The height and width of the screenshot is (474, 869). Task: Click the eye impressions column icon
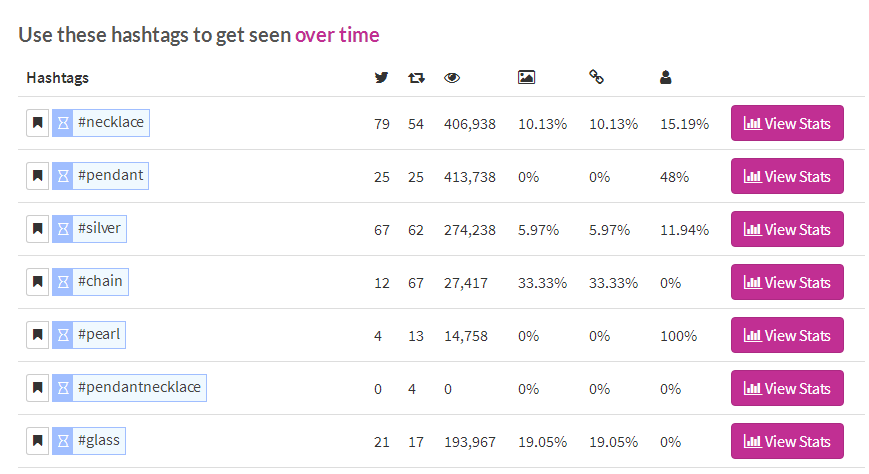point(452,78)
